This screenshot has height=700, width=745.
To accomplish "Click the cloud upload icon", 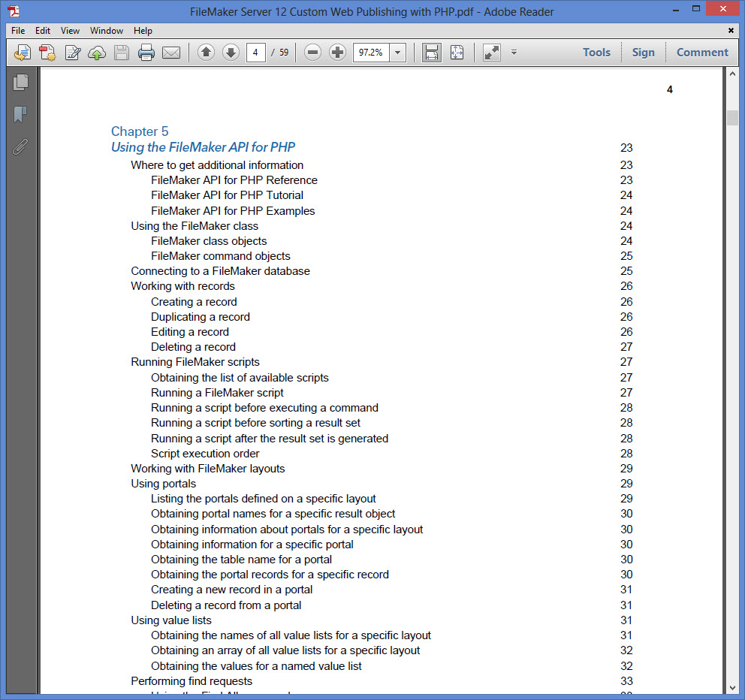I will (x=97, y=53).
